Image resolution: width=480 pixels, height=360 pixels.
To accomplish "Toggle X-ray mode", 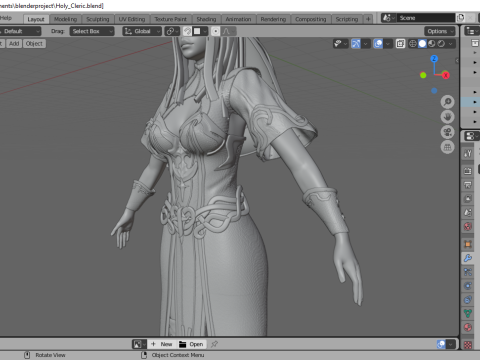I will click(400, 44).
